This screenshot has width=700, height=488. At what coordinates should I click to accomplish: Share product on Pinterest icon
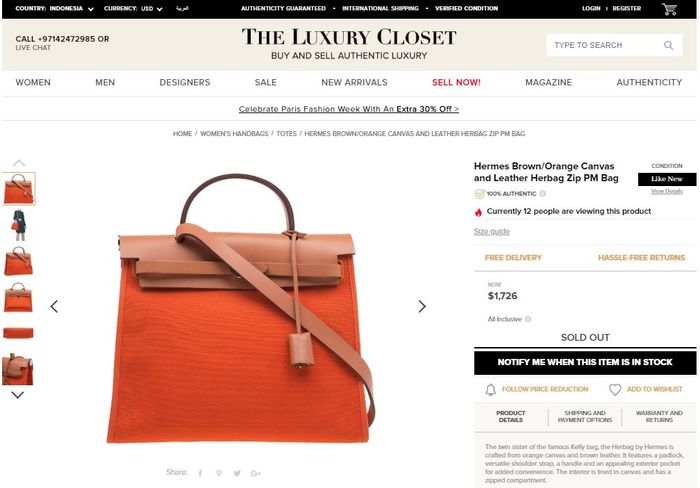[219, 473]
